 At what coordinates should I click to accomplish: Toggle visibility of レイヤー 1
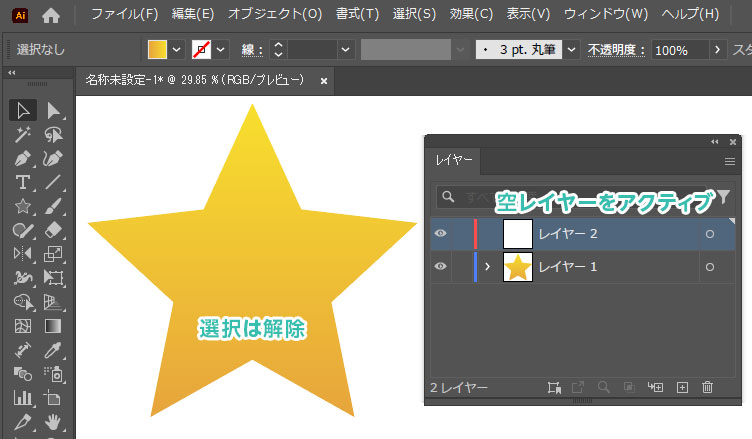[440, 267]
